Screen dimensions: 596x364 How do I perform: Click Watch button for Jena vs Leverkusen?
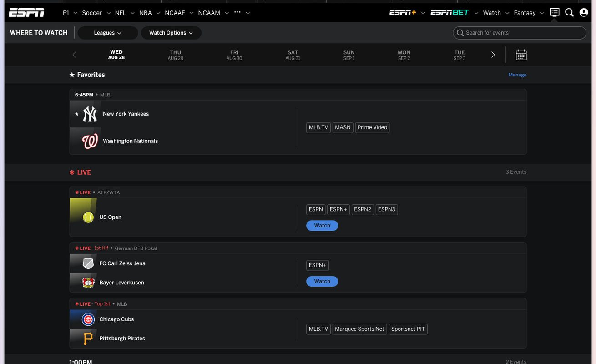322,282
